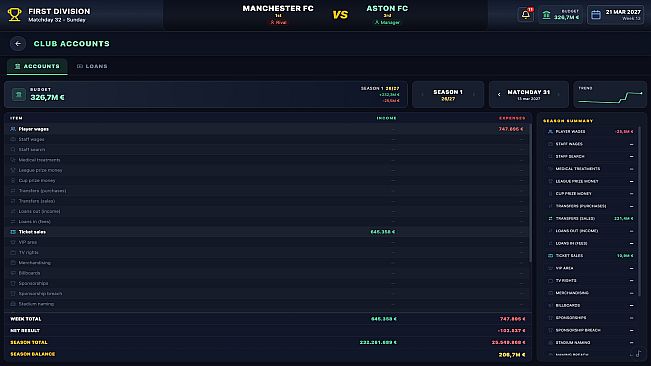Click the Player wages row icon
Viewport: 651px width, 366px height.
click(x=13, y=129)
